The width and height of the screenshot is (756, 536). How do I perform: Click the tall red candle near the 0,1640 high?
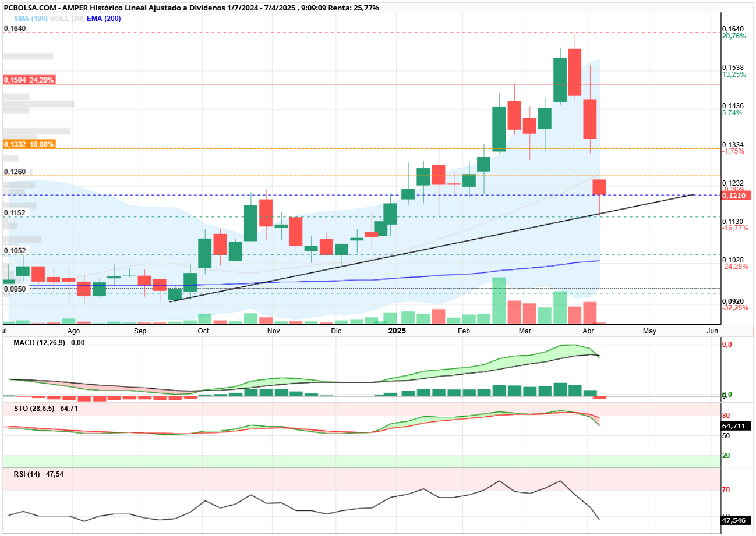(575, 72)
